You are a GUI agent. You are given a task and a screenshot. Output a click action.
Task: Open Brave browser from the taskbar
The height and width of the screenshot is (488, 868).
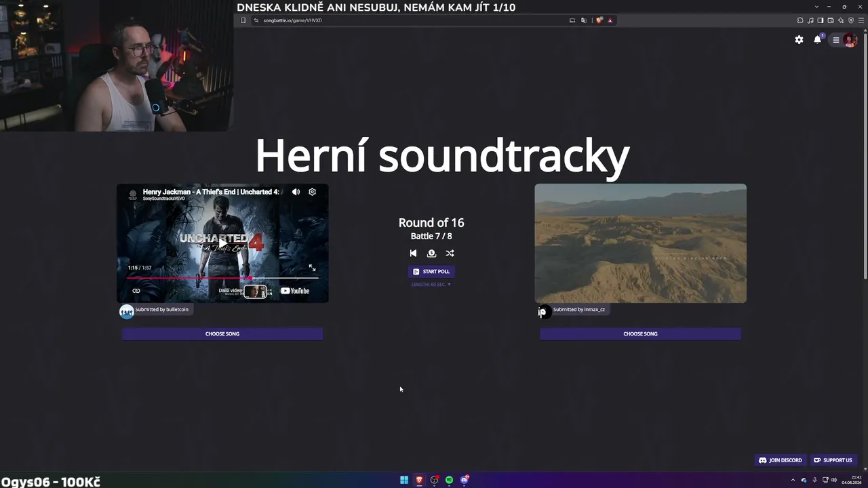[x=419, y=480]
